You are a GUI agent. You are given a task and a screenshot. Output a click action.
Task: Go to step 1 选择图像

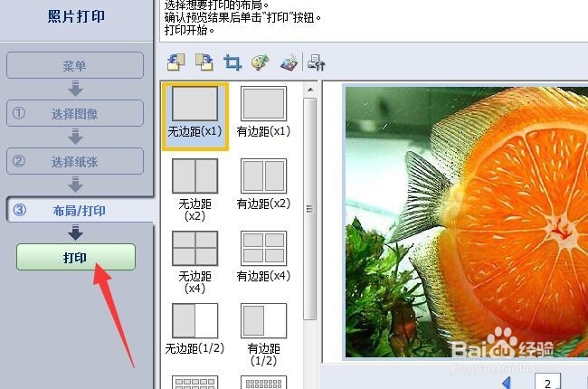(x=75, y=113)
